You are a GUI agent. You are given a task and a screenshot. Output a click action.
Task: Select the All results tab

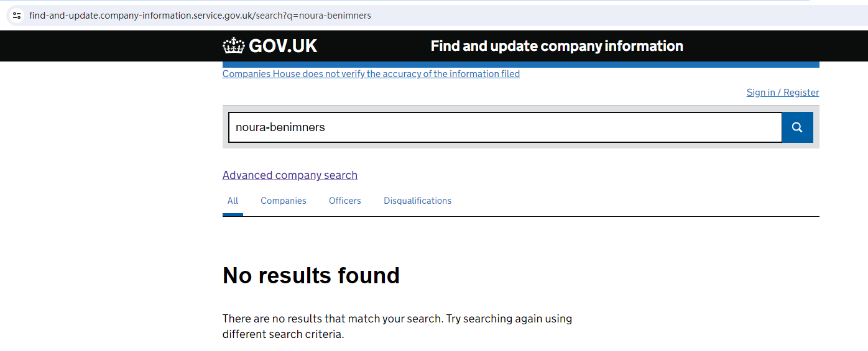(233, 201)
